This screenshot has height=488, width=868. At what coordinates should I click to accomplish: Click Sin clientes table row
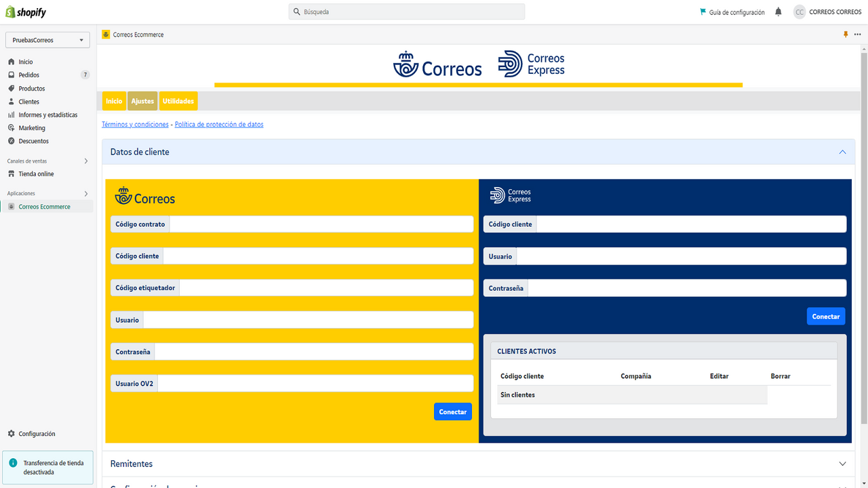[632, 394]
